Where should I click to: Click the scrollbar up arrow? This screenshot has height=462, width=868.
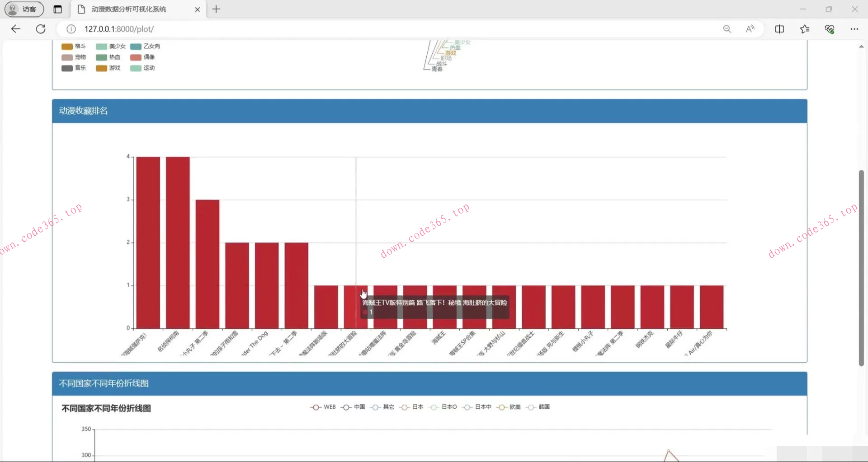point(861,47)
